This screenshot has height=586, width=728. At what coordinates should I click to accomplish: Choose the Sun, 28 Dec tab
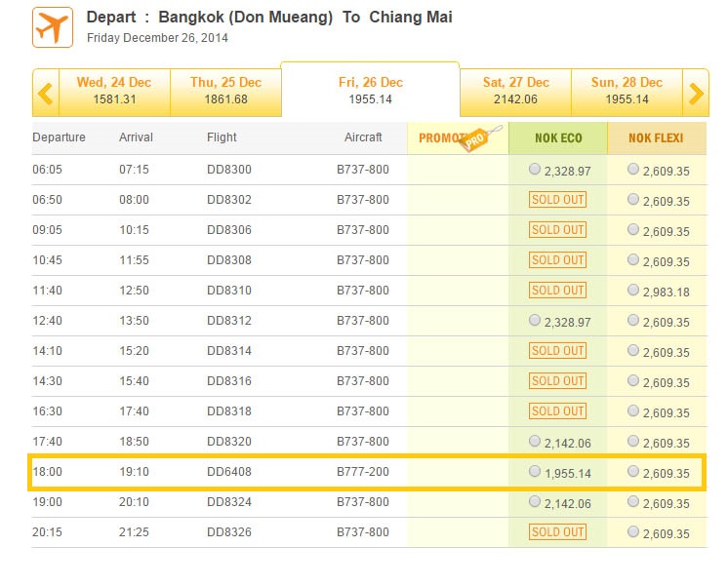[x=627, y=91]
